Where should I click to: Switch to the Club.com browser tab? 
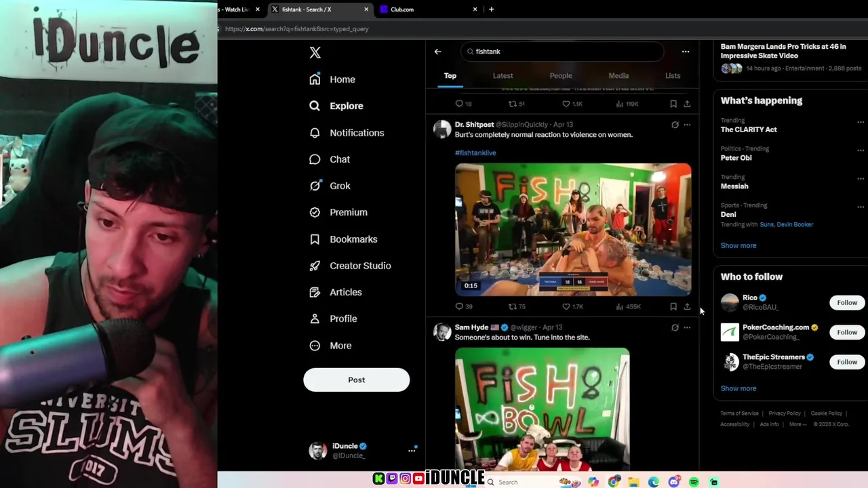[x=429, y=9]
